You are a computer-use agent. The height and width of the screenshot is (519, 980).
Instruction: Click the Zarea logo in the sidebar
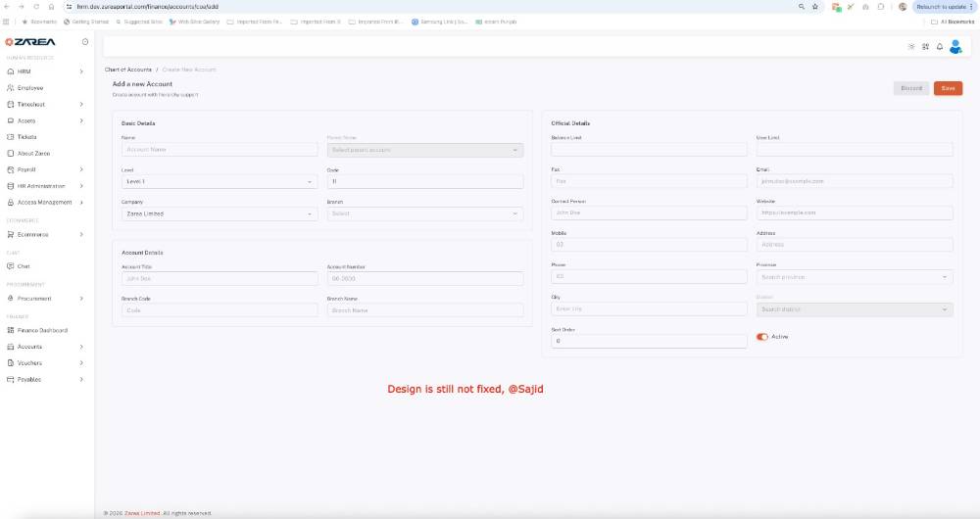30,42
